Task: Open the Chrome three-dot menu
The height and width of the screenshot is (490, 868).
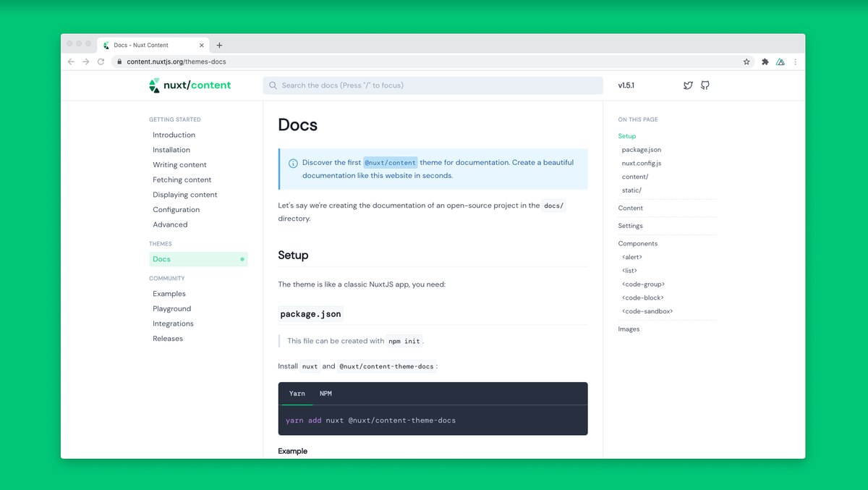Action: (x=796, y=62)
